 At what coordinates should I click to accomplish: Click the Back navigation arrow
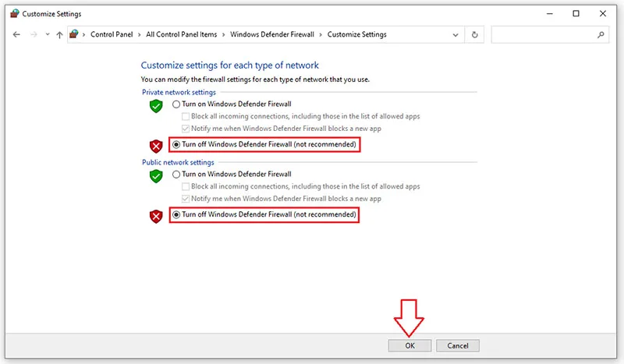coord(16,34)
